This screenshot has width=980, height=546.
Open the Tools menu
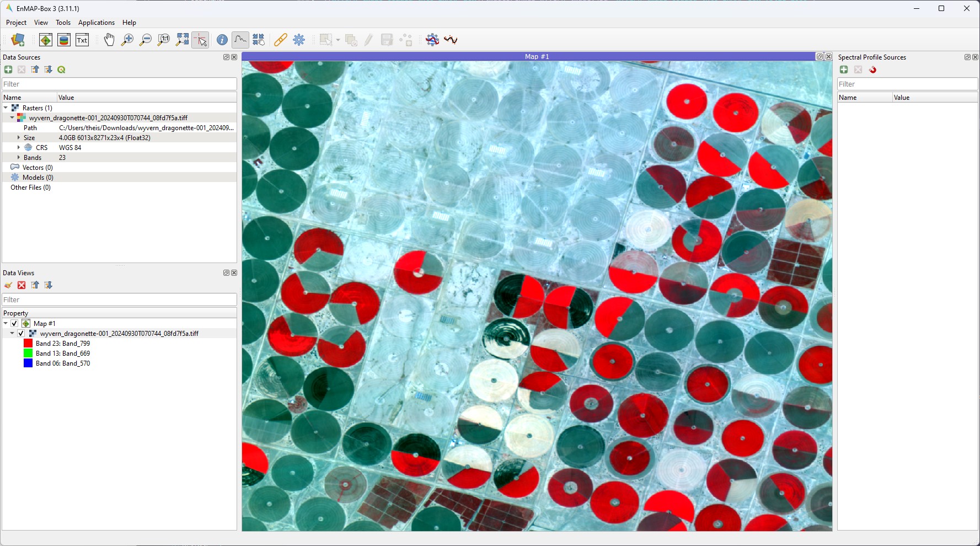(x=63, y=23)
